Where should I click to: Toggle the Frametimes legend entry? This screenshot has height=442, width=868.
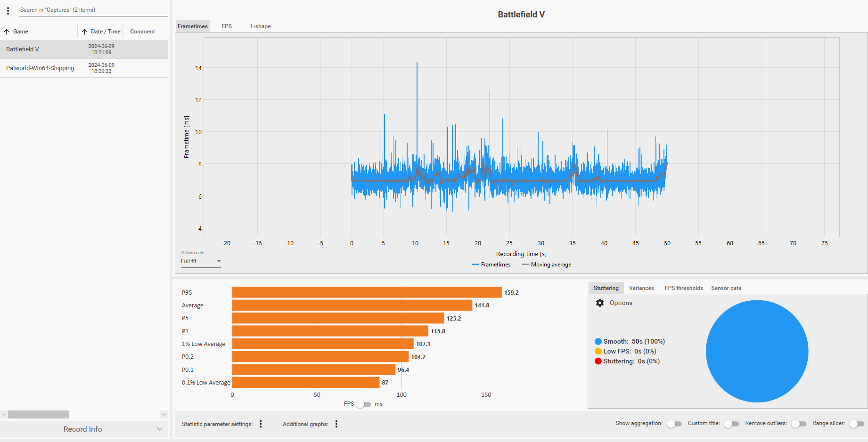tap(491, 265)
